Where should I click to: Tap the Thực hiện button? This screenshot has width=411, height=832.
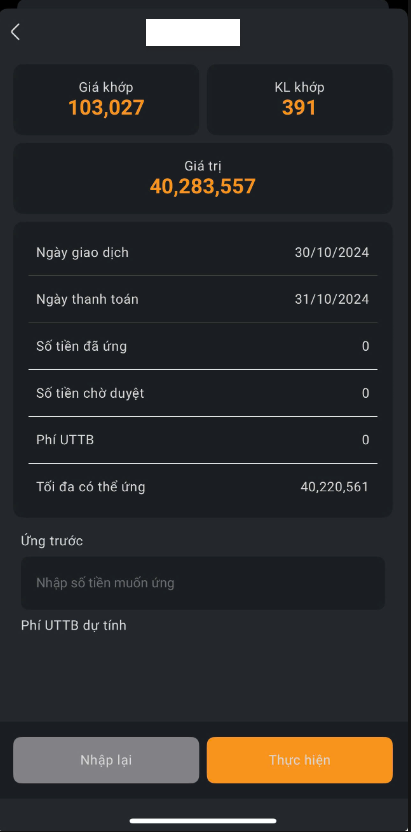click(300, 760)
